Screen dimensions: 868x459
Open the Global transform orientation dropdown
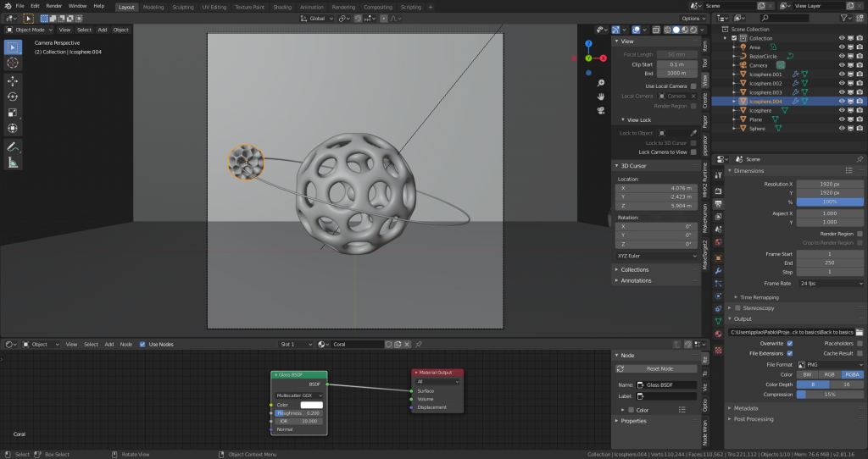[317, 19]
